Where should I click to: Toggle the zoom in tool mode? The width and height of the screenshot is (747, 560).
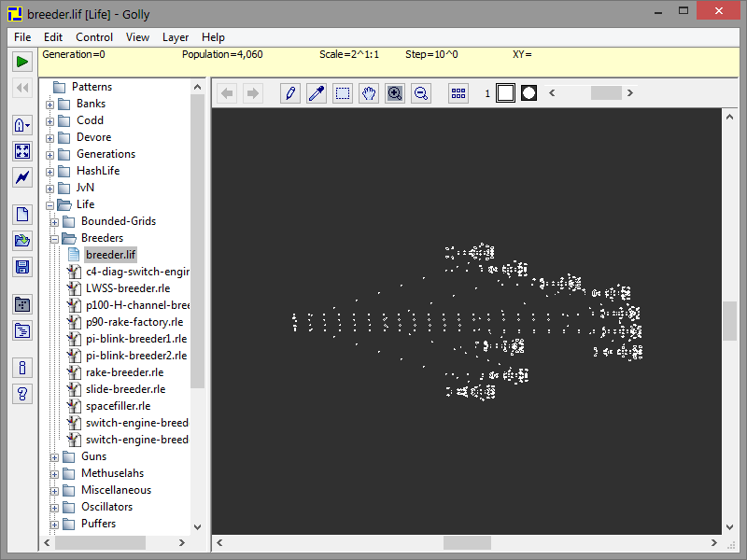click(395, 93)
